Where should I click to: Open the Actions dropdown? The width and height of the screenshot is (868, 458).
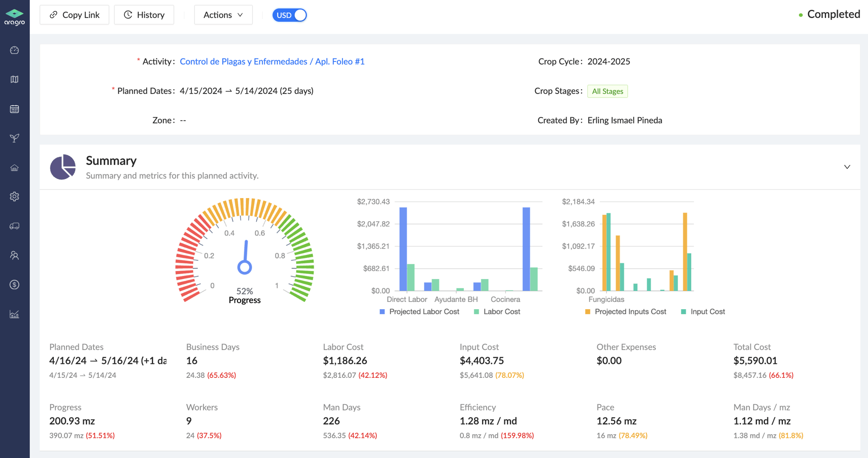(223, 14)
